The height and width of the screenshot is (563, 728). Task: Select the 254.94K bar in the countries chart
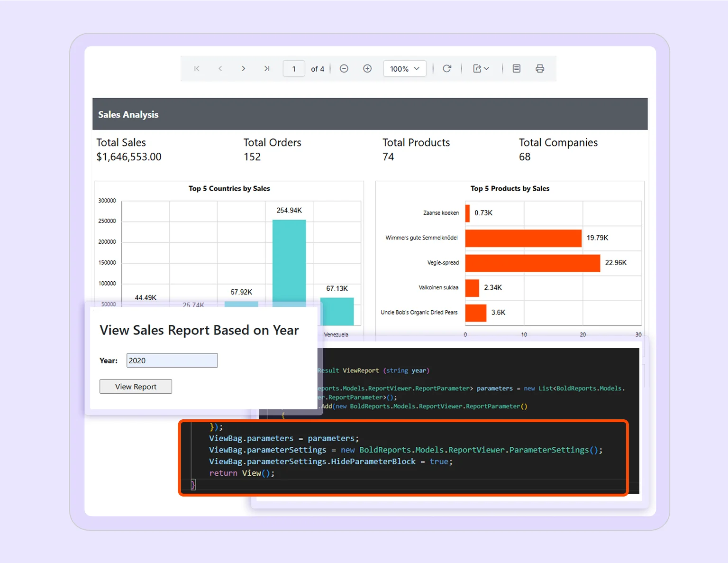point(289,261)
